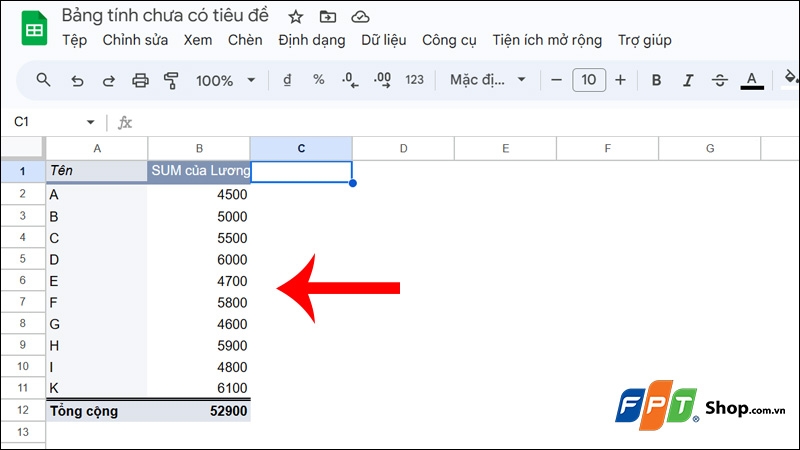This screenshot has height=450, width=800.
Task: Select column B header
Action: click(199, 148)
